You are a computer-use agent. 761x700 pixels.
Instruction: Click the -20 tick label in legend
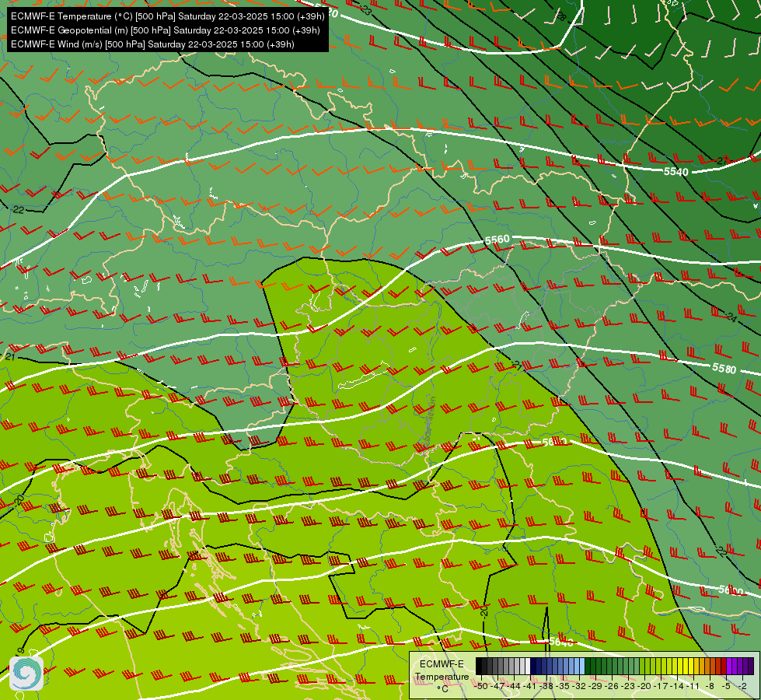[x=644, y=686]
